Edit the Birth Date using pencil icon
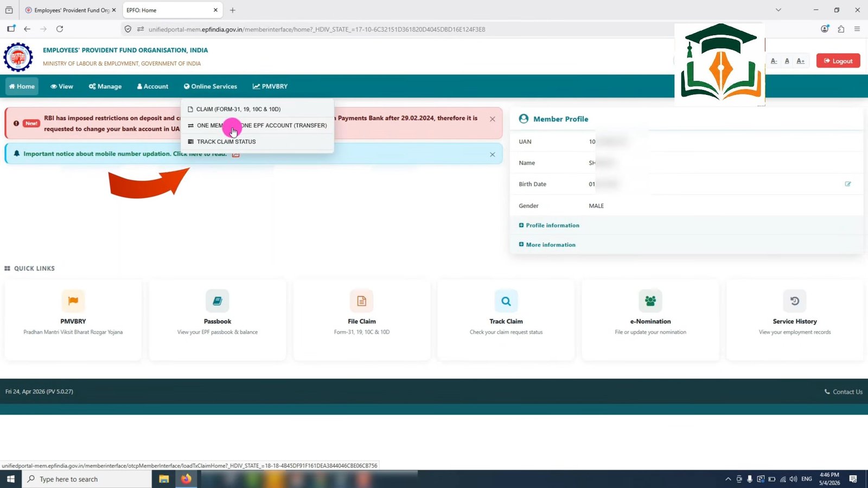Viewport: 868px width, 488px height. coord(848,184)
